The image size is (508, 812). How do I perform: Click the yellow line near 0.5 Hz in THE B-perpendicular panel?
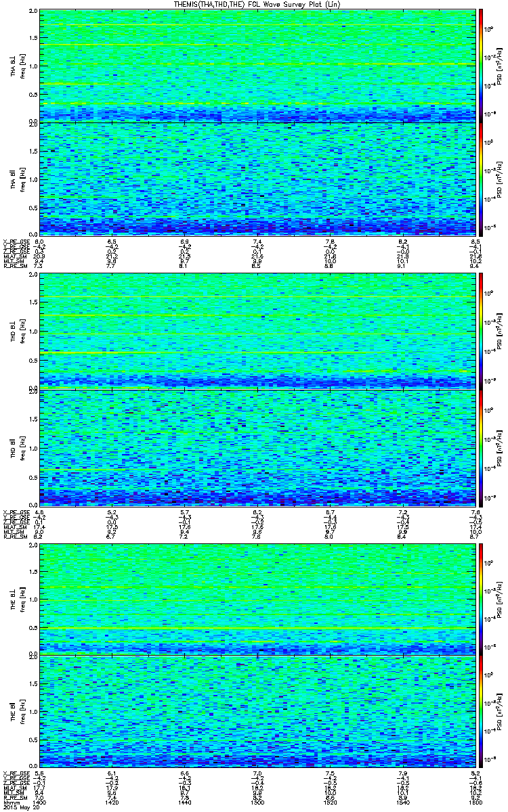(257, 629)
